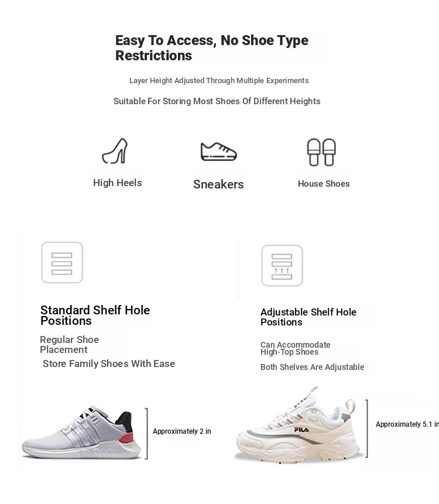Image resolution: width=439 pixels, height=504 pixels.
Task: Click the Adjustable Shelf Hole Positions heading
Action: point(308,317)
